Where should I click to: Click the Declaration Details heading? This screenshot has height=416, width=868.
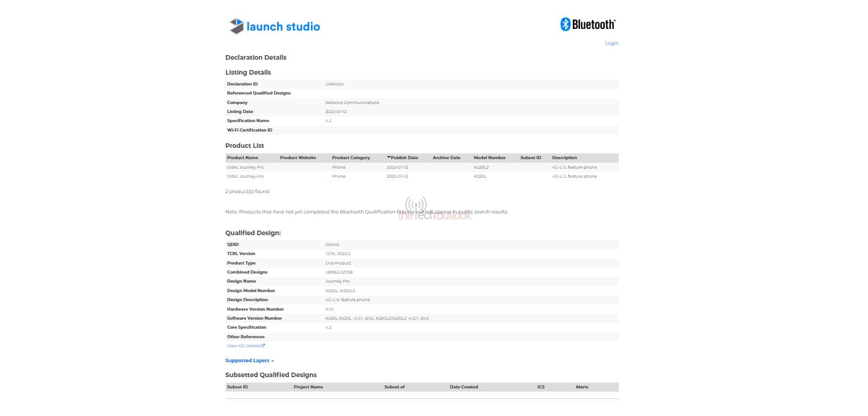click(x=256, y=57)
